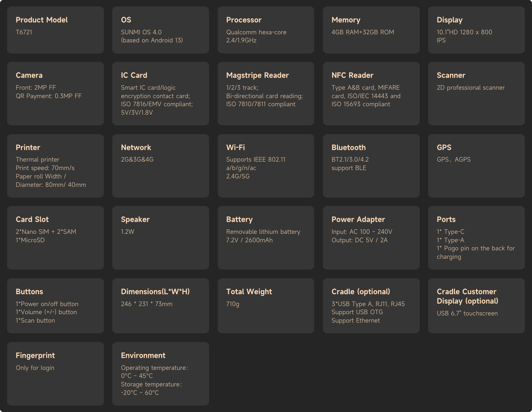This screenshot has height=412, width=532.
Task: Click the IC Card heading
Action: point(134,75)
